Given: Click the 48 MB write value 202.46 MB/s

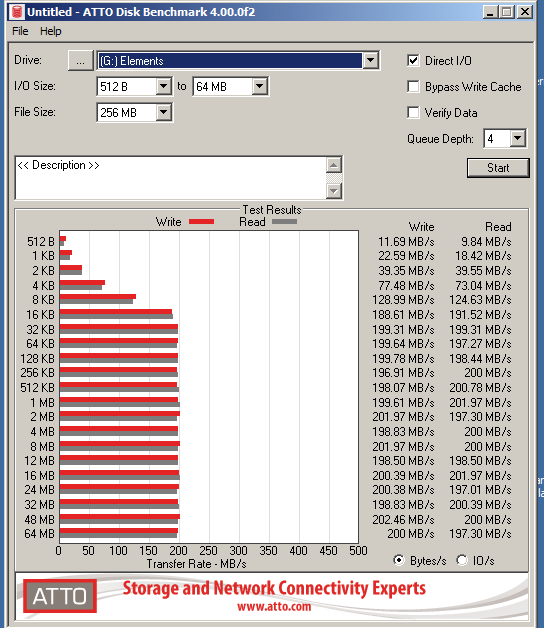Looking at the screenshot, I should coord(403,519).
